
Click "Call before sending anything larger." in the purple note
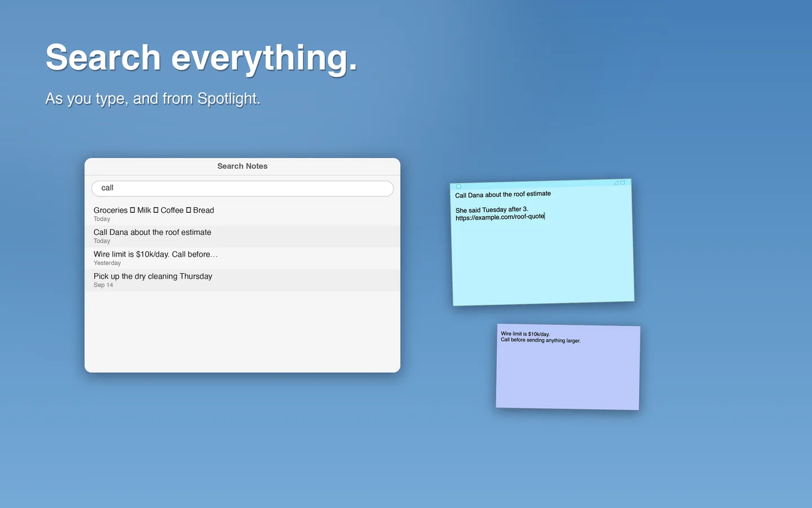pos(541,340)
